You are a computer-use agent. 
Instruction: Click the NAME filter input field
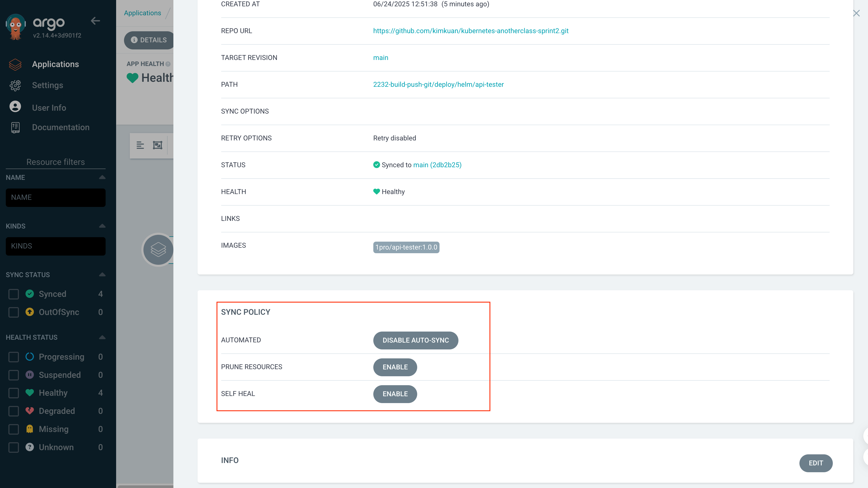point(56,198)
